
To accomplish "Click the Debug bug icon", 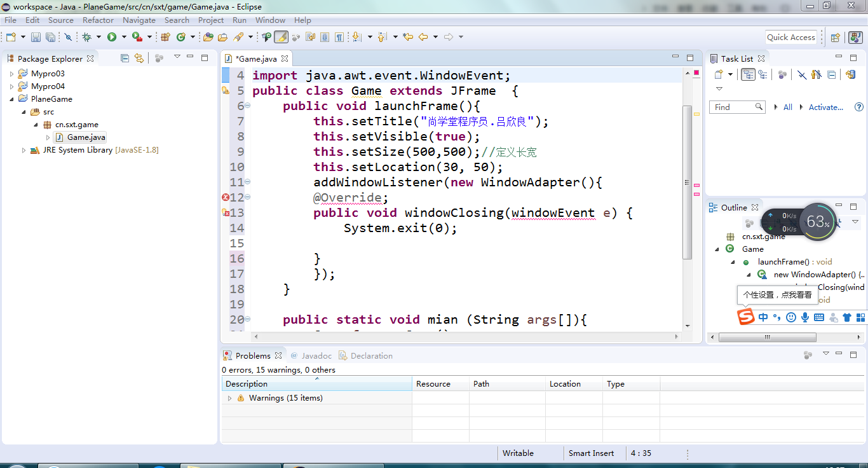I will tap(86, 37).
